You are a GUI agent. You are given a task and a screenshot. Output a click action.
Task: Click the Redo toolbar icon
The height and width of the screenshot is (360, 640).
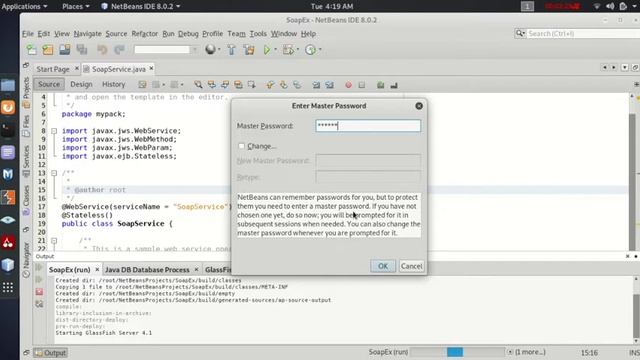119,50
